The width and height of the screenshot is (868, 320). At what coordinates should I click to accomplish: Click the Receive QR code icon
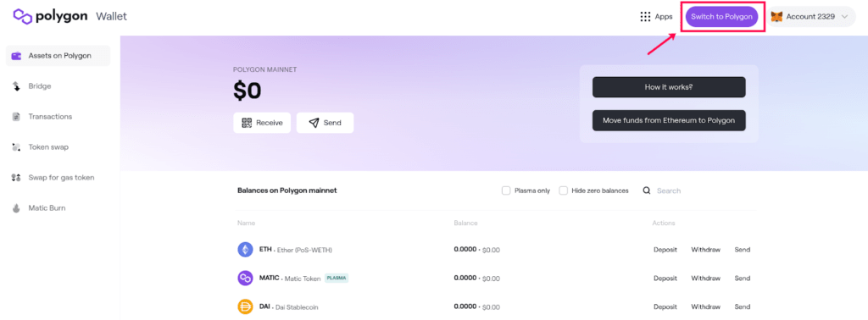(247, 123)
